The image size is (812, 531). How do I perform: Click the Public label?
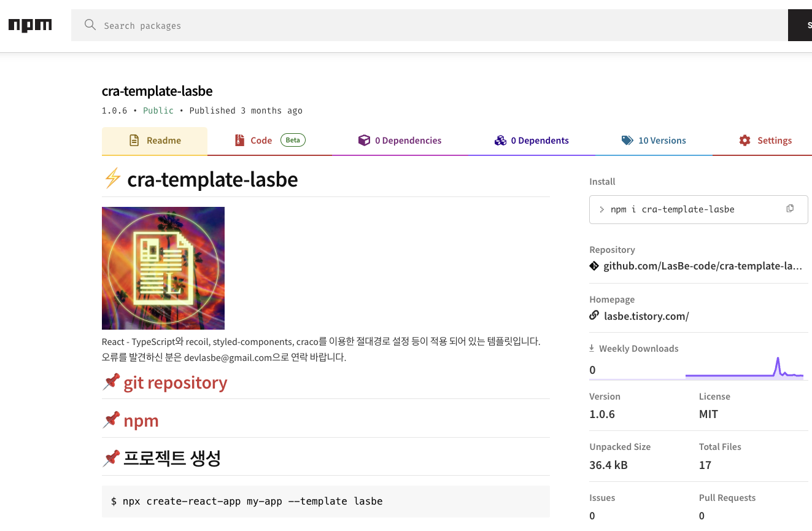tap(158, 110)
